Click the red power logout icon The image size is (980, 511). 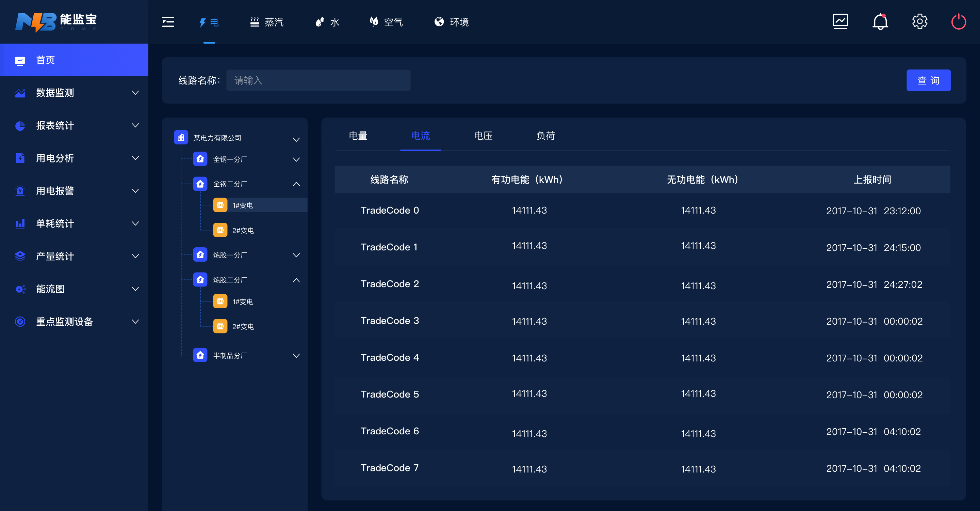click(x=958, y=22)
